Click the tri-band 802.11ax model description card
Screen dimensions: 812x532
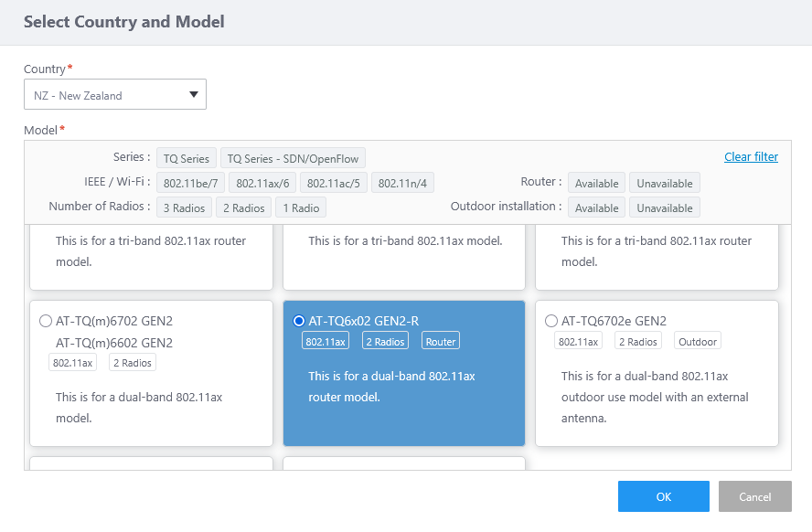point(404,257)
